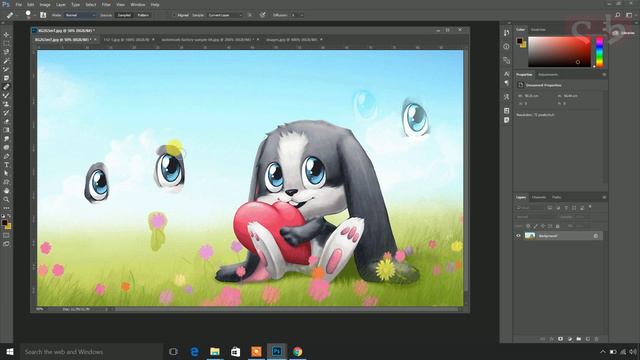Open the Edit Toolbar three-dots button

click(6, 208)
